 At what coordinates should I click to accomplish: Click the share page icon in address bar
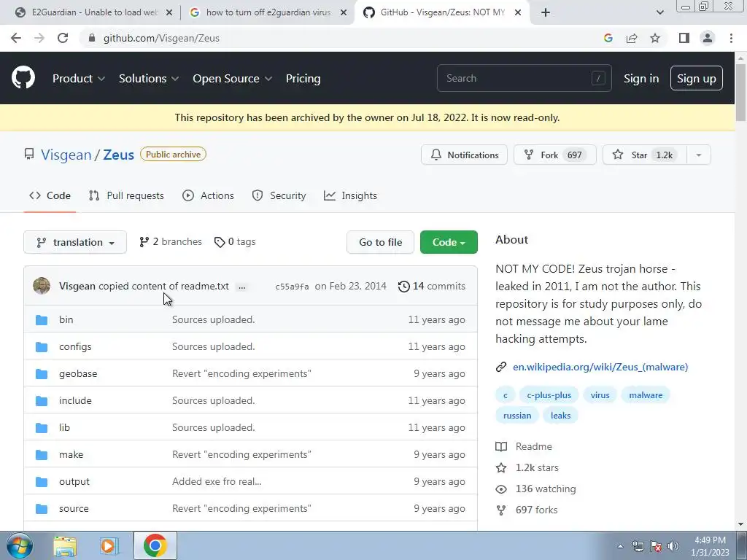tap(632, 38)
